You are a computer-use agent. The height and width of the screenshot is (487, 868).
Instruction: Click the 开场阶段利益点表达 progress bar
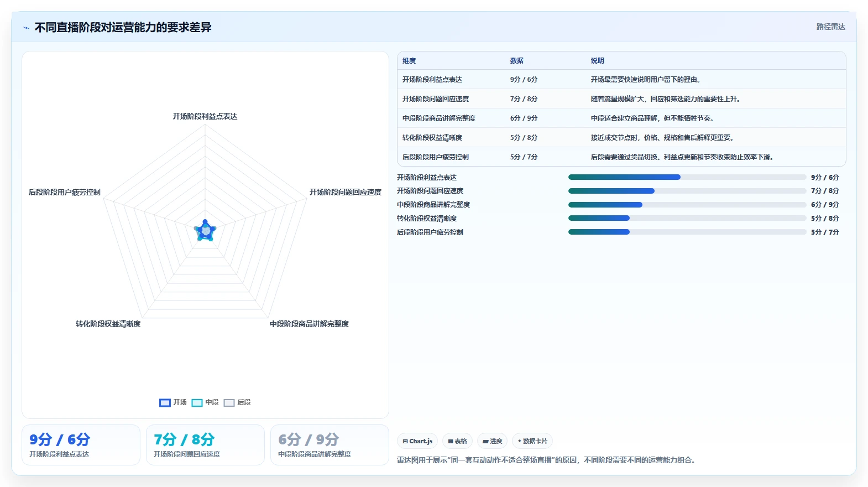click(687, 177)
